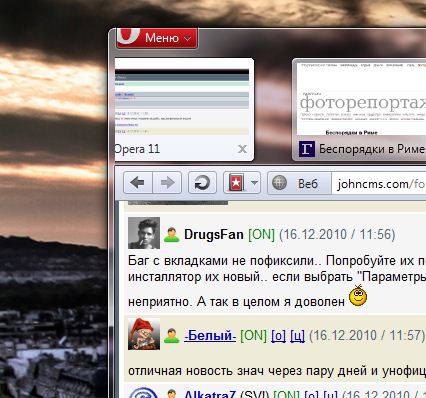Reload the page
This screenshot has height=398, width=426.
point(202,183)
